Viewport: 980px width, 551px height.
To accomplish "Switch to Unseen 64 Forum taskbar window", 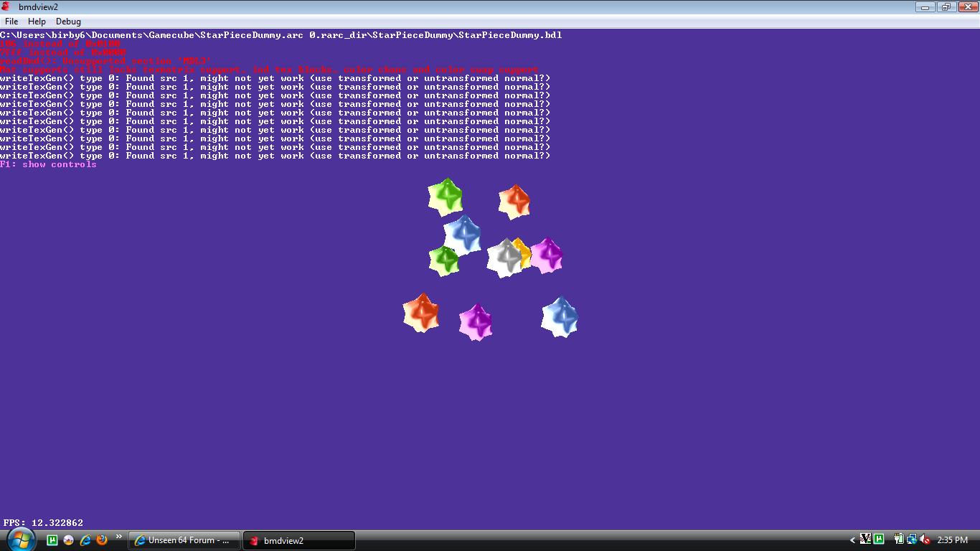I will pos(184,540).
